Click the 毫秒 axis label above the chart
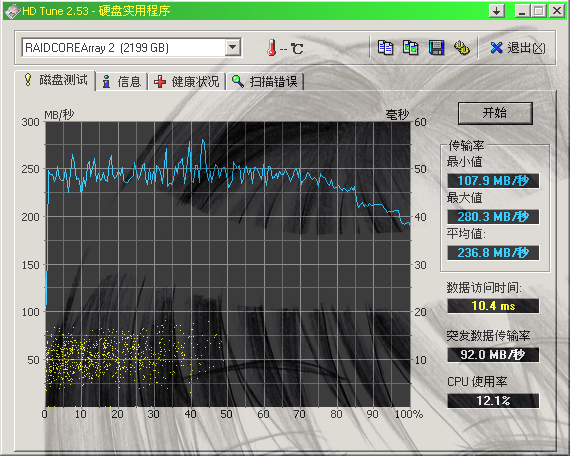570x456 pixels. point(397,115)
